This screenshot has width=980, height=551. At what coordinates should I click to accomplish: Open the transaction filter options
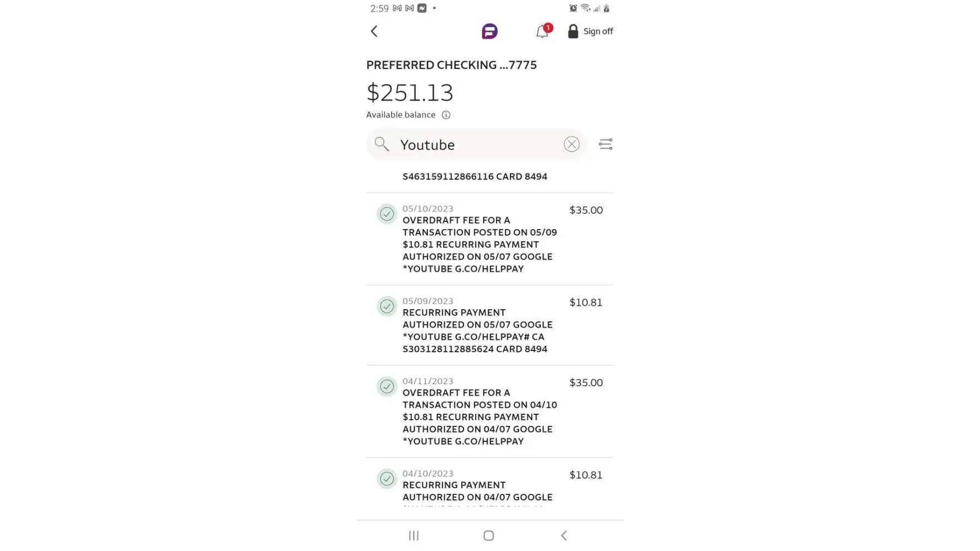[x=605, y=144]
